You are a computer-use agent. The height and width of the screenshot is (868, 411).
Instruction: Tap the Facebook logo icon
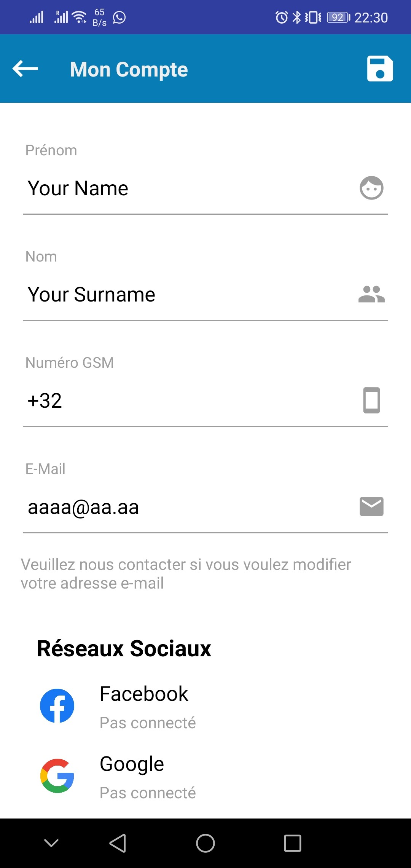[x=57, y=705]
